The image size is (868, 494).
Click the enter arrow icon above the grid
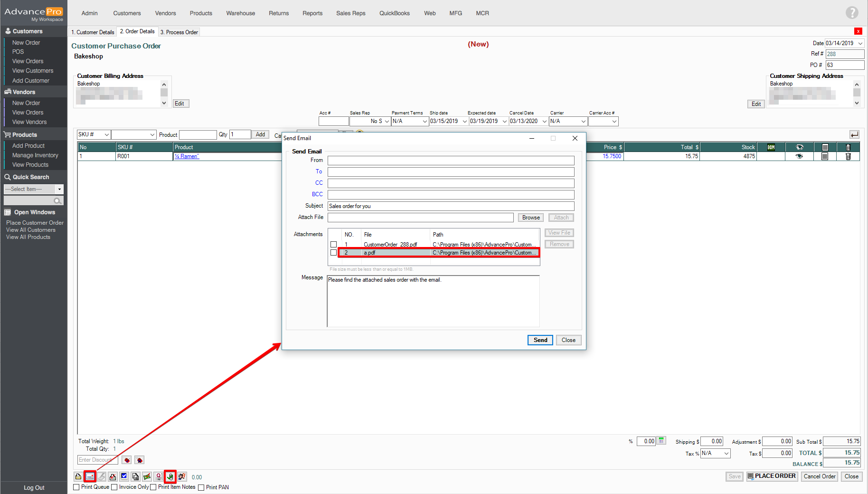[x=854, y=135]
